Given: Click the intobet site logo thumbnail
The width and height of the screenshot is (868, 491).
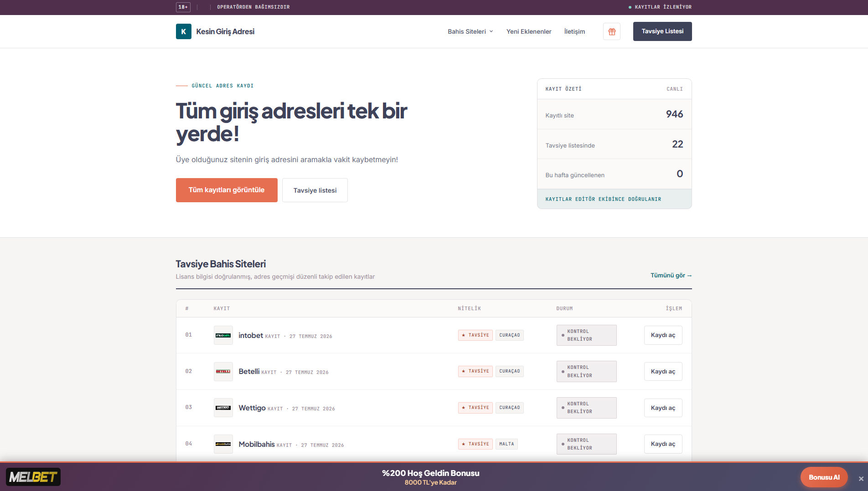Looking at the screenshot, I should coord(223,335).
